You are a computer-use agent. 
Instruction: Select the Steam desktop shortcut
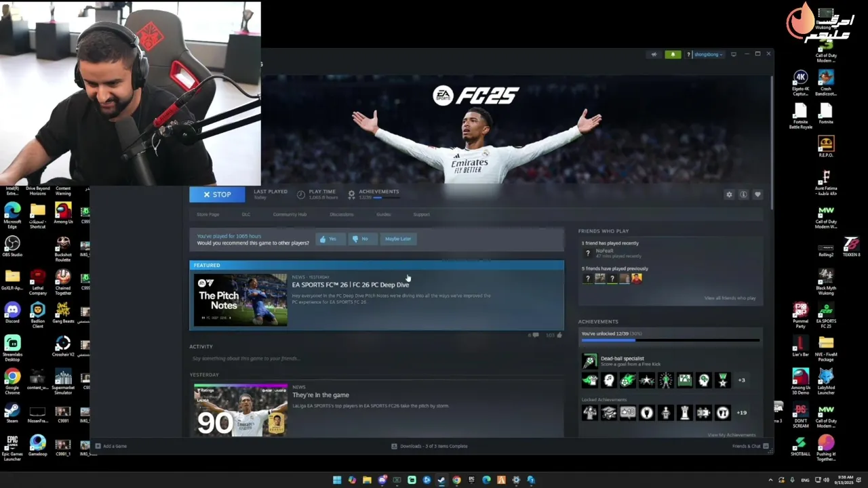tap(12, 413)
